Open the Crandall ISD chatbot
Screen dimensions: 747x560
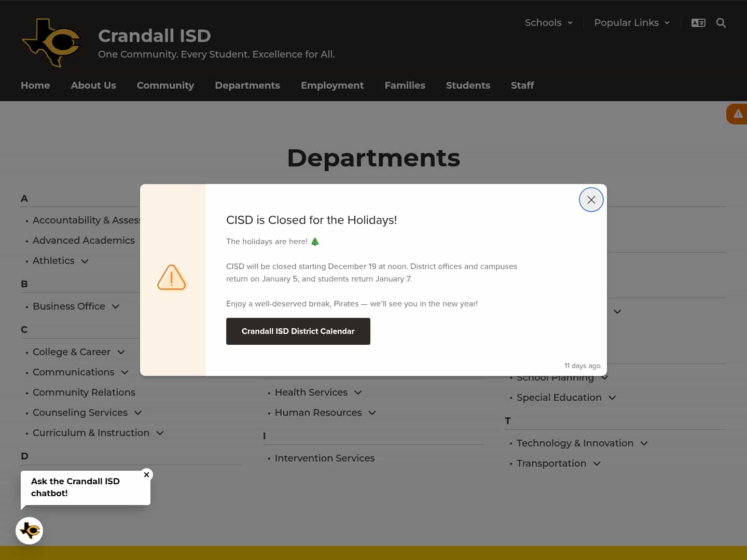[29, 530]
